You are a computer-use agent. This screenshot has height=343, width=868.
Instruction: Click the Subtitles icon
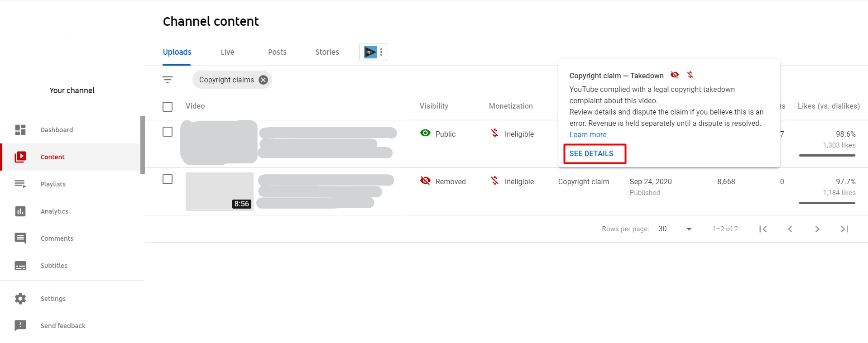pos(20,266)
